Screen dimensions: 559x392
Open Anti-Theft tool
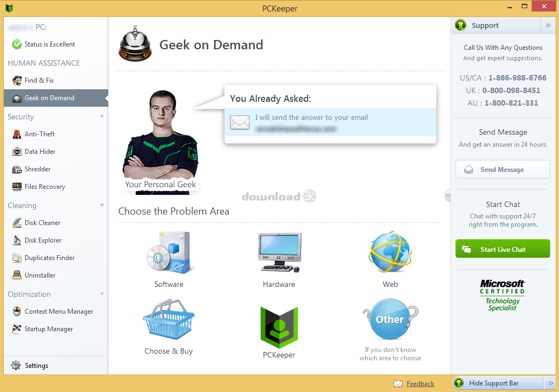click(x=56, y=134)
